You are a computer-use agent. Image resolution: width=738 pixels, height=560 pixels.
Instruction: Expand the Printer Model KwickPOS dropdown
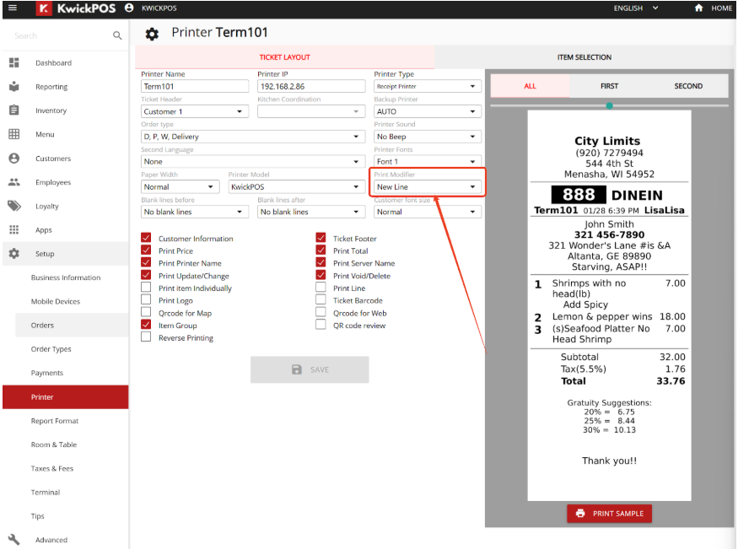point(297,187)
